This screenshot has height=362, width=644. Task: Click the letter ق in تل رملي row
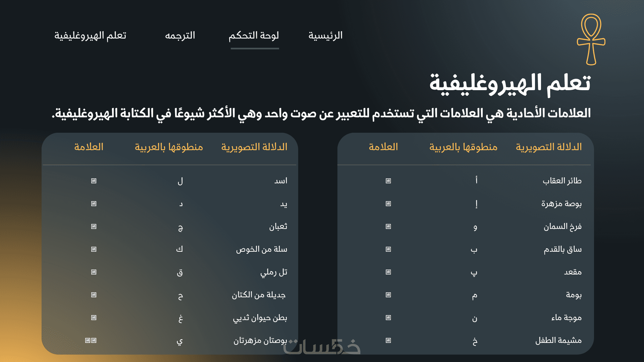180,272
